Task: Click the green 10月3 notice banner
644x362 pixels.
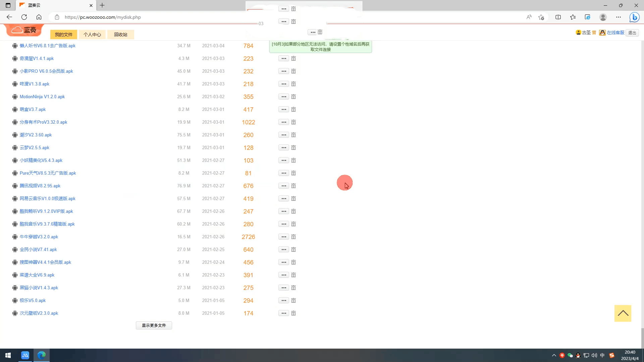Action: coord(321,47)
